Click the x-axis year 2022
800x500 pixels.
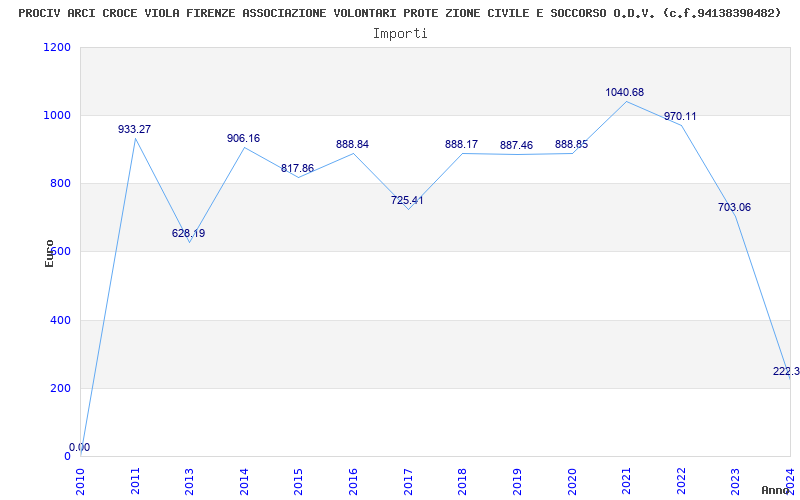681,482
